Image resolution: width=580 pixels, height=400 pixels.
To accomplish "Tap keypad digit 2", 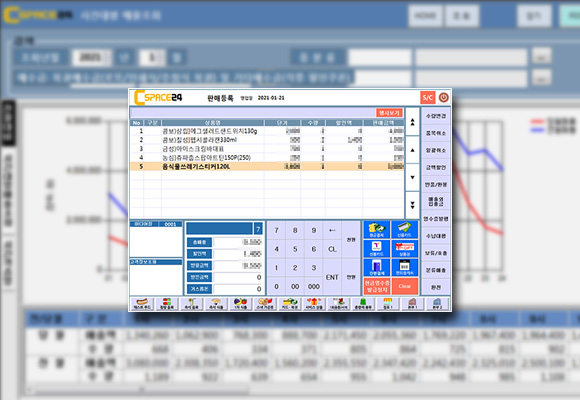I will (x=295, y=268).
